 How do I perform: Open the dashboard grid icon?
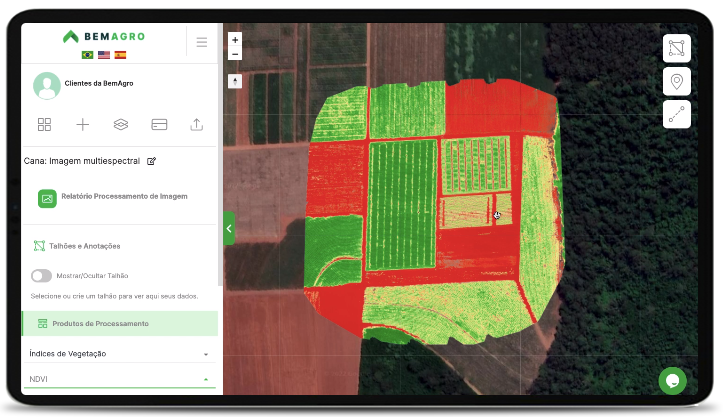point(44,125)
